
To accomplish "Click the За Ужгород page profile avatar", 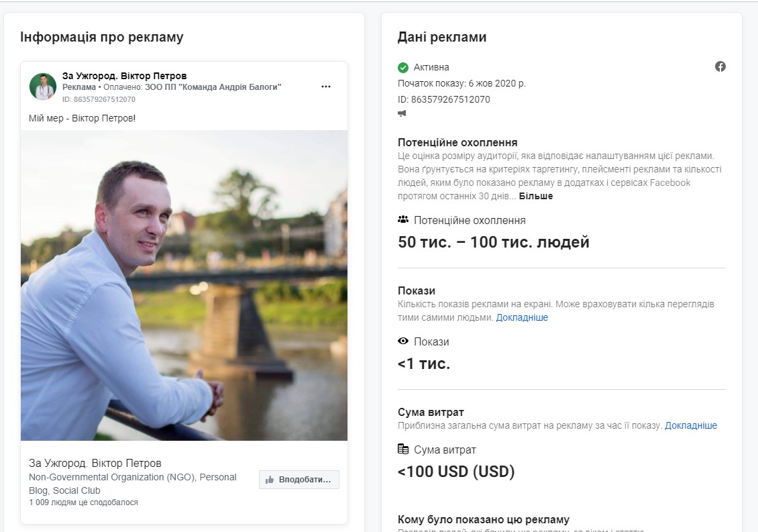I will click(x=43, y=87).
